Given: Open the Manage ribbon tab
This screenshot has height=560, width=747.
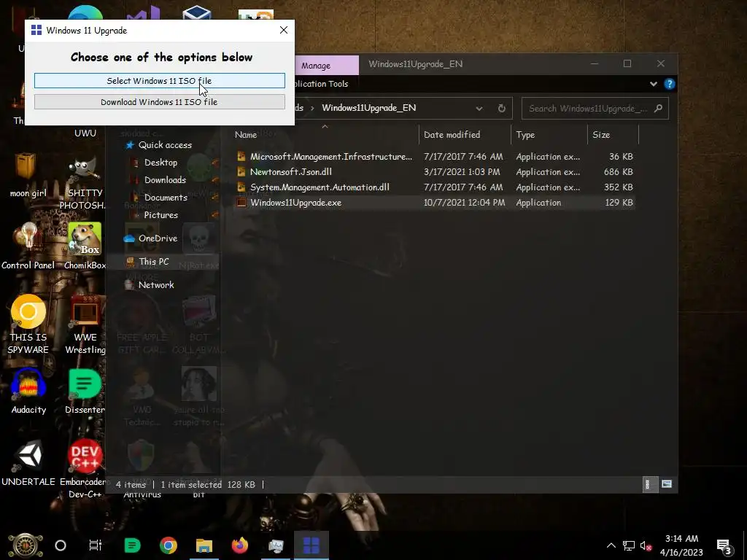Looking at the screenshot, I should pyautogui.click(x=315, y=66).
